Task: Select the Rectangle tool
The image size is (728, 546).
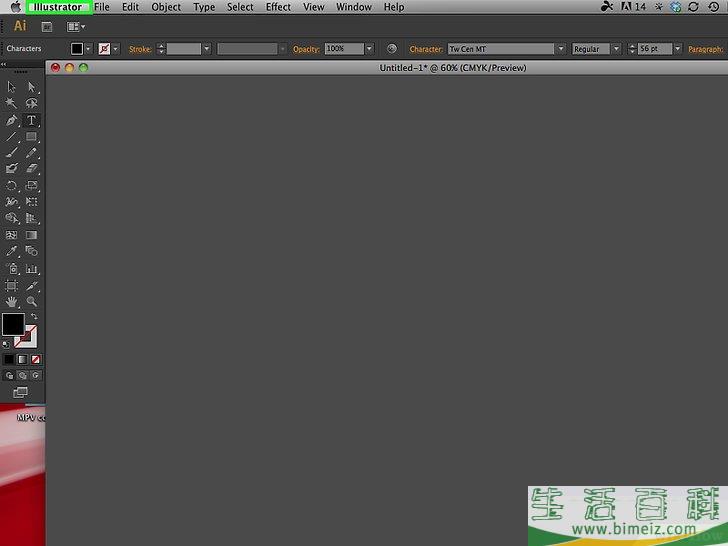Action: click(31, 137)
